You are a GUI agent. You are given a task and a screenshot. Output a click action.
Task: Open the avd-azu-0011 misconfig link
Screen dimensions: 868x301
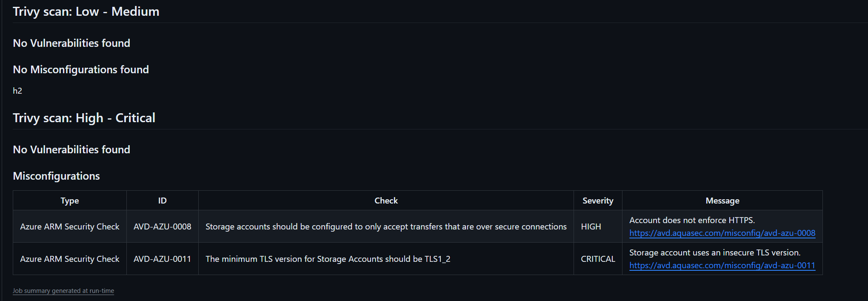[722, 265]
